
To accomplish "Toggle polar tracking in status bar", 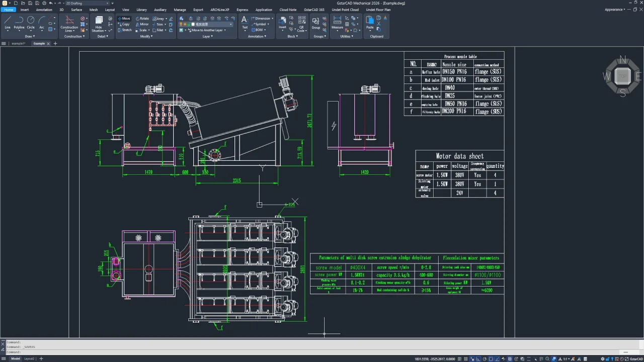I will (485, 358).
